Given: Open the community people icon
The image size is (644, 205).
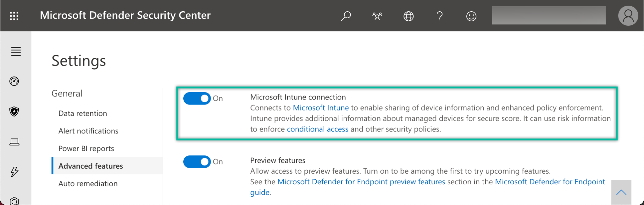Looking at the screenshot, I should pyautogui.click(x=377, y=16).
